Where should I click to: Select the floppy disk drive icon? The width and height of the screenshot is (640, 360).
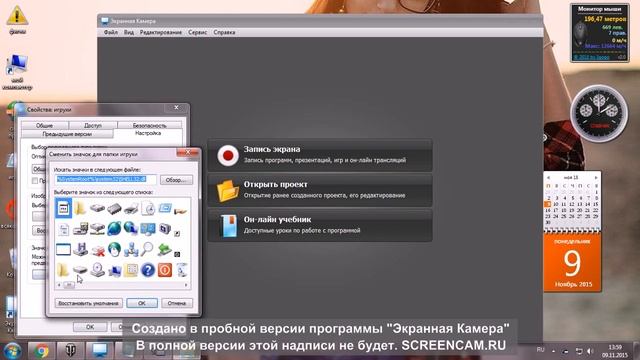pyautogui.click(x=80, y=249)
